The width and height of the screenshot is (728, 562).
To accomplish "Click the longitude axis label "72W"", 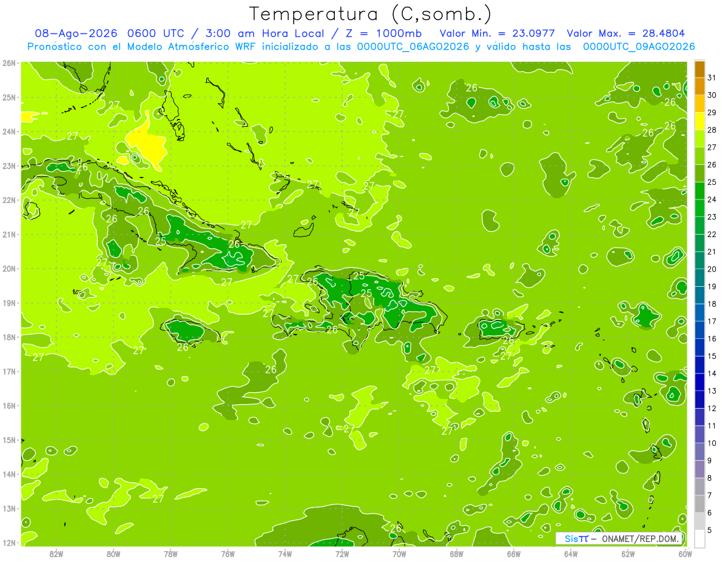I will [x=342, y=553].
